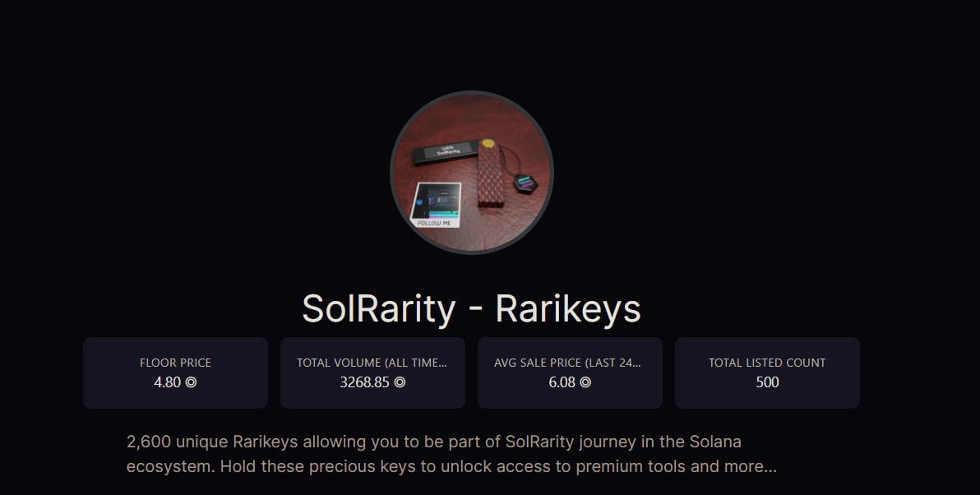Image resolution: width=980 pixels, height=495 pixels.
Task: Click the SolRarity - Rarikeys collection title
Action: pos(471,309)
